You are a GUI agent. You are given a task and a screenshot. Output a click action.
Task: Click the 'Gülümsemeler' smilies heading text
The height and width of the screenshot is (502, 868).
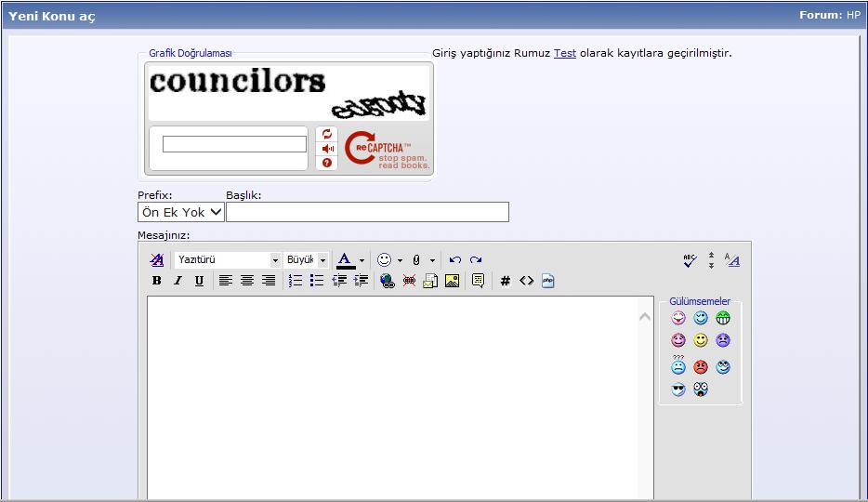[700, 301]
